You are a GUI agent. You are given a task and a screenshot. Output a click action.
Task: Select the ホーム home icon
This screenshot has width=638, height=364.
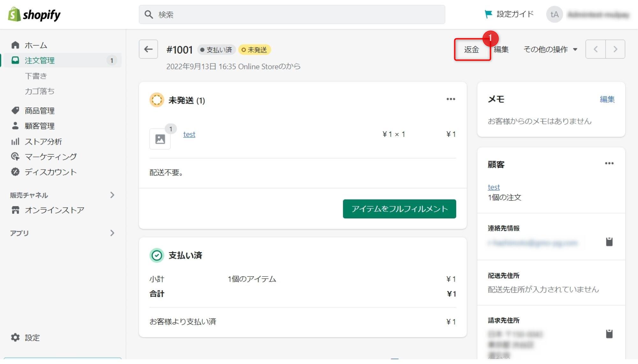pyautogui.click(x=15, y=45)
